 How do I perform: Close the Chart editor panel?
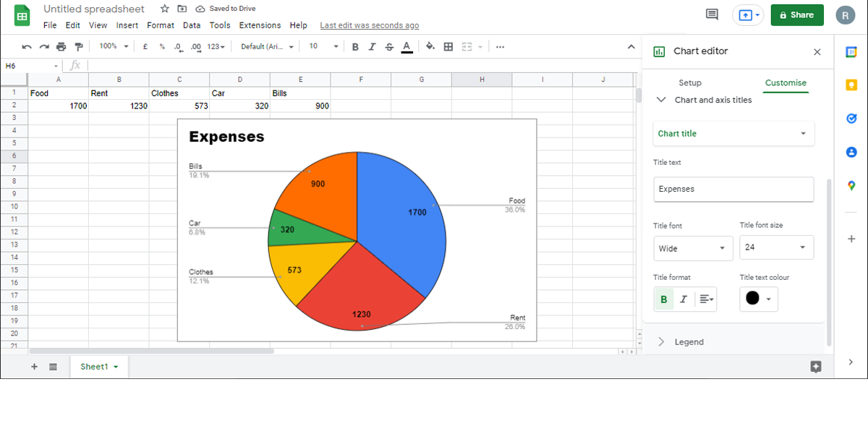817,51
